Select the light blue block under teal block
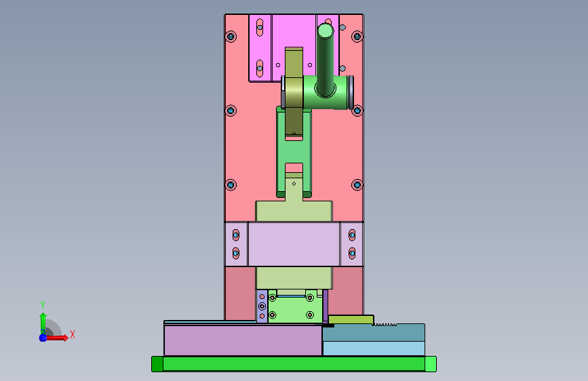Image resolution: width=588 pixels, height=381 pixels. [x=374, y=348]
